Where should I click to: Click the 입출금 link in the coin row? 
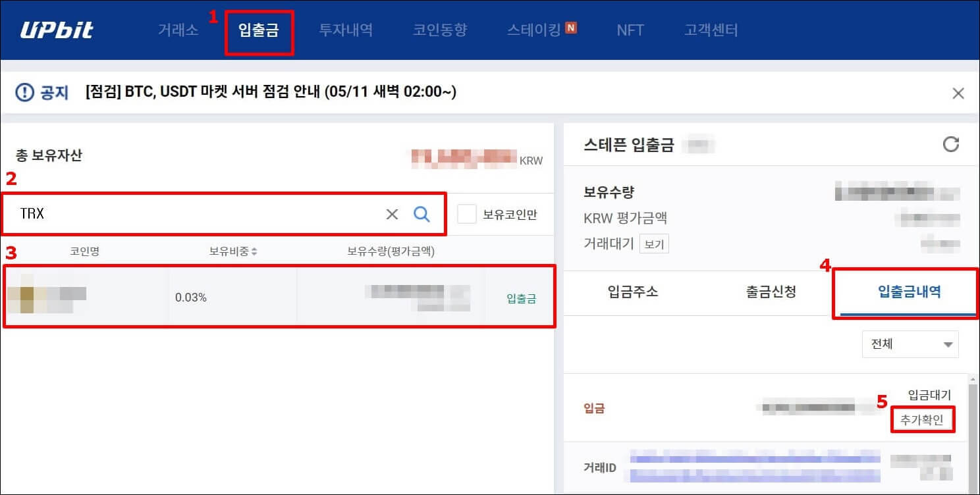point(522,298)
